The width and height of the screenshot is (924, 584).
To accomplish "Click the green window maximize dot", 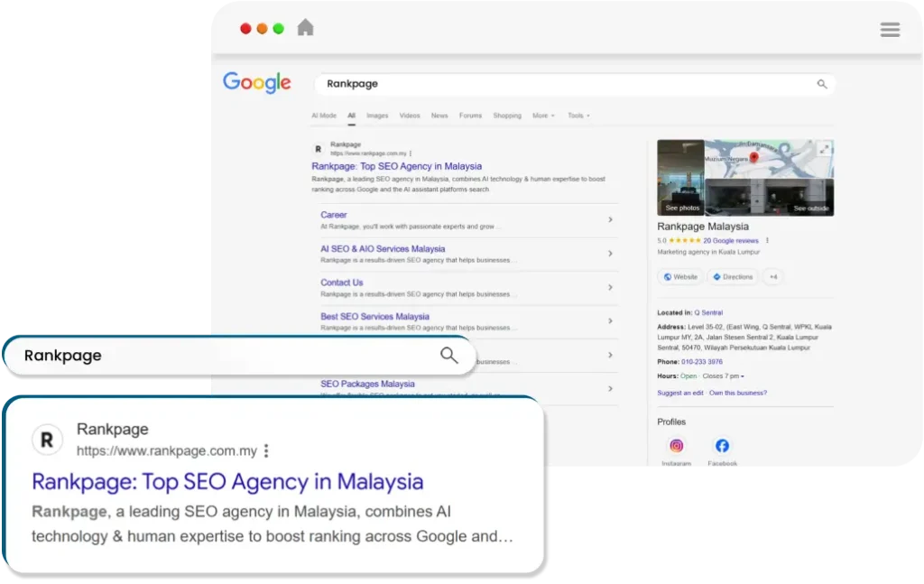I will coord(278,28).
